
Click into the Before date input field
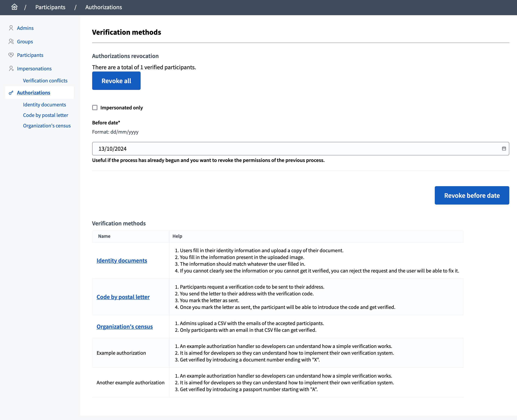(290, 149)
